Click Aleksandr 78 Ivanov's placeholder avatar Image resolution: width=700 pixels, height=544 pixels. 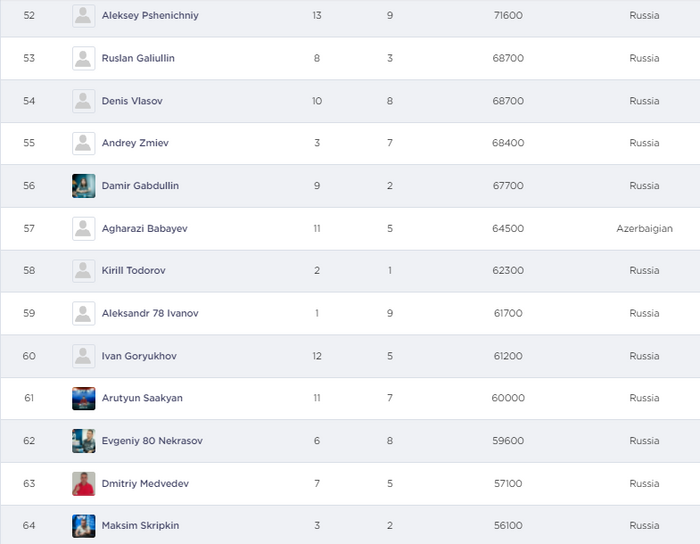84,313
